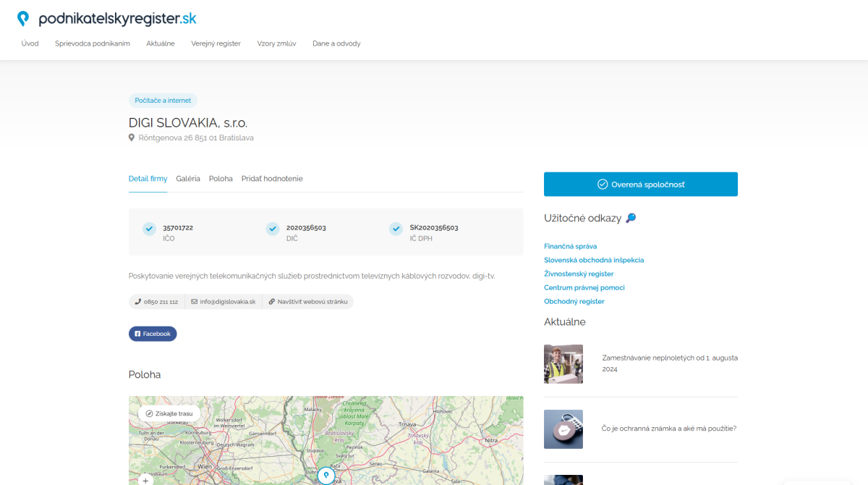The image size is (868, 485).
Task: Click the checkmark circle icon in Overená spoločnosť
Action: (602, 185)
